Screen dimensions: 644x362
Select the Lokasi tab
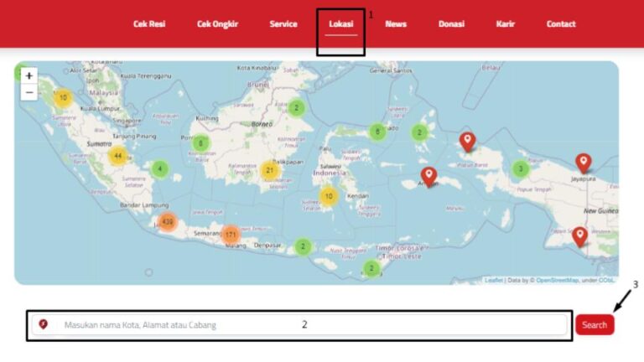[x=340, y=24]
